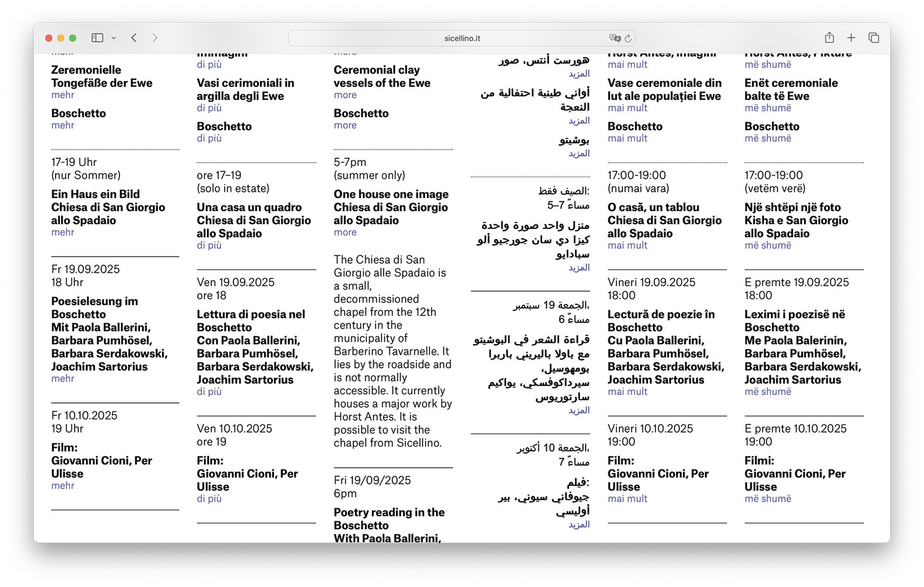
Task: Click the Arabic 'المزيد' link under بوشيتو
Action: pos(579,153)
